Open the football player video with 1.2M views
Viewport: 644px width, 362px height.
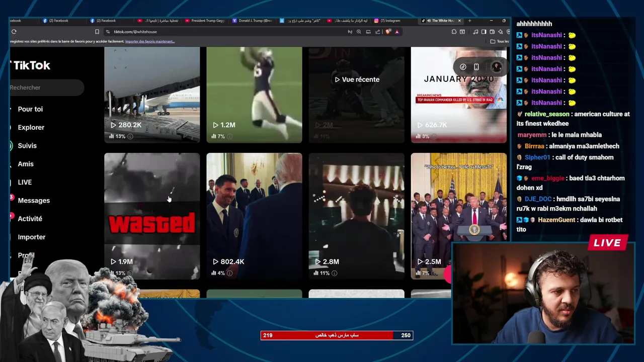tap(254, 95)
